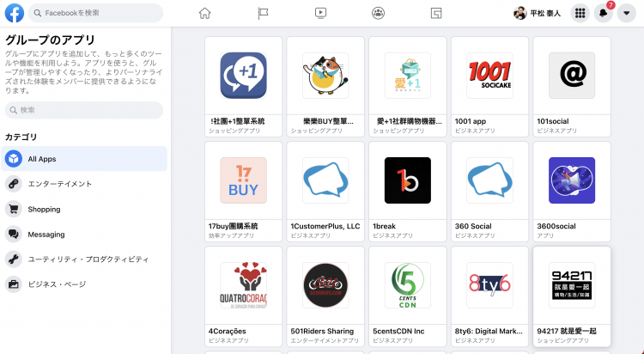The height and width of the screenshot is (354, 644).
Task: Open the notifications bell
Action: [603, 13]
